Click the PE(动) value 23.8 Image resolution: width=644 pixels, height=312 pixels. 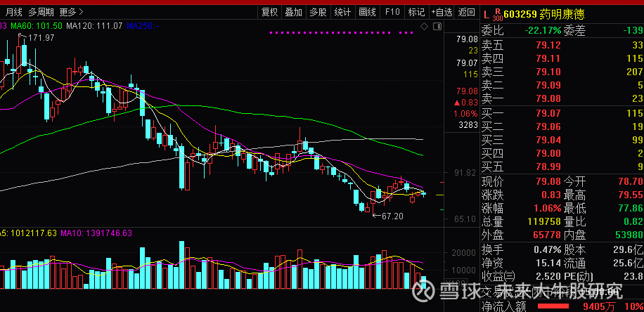pyautogui.click(x=633, y=276)
